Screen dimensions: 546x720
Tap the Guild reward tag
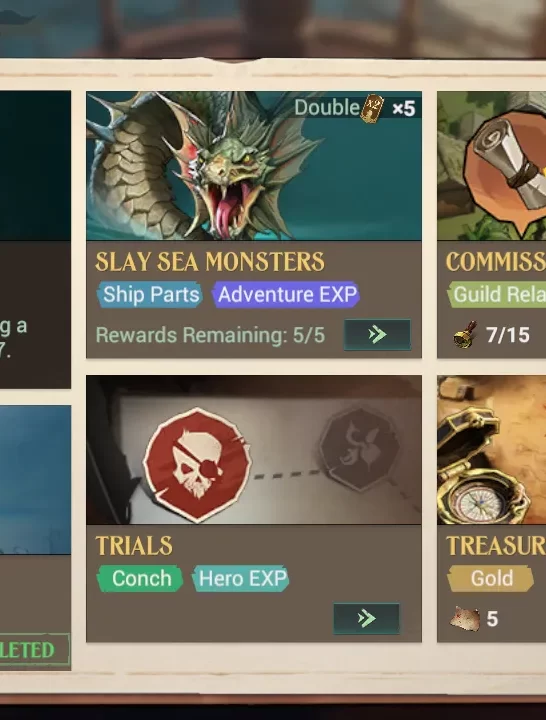click(497, 294)
